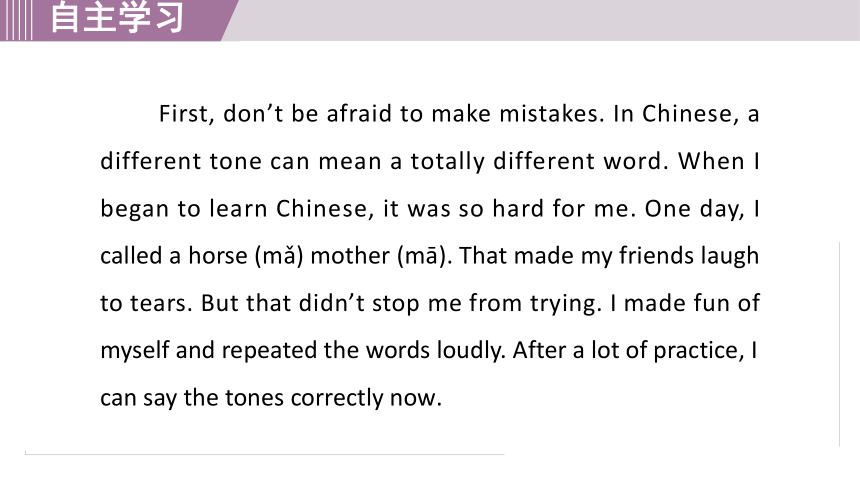860x484 pixels.
Task: Click the vertical striped bars beside header
Action: [x=16, y=20]
